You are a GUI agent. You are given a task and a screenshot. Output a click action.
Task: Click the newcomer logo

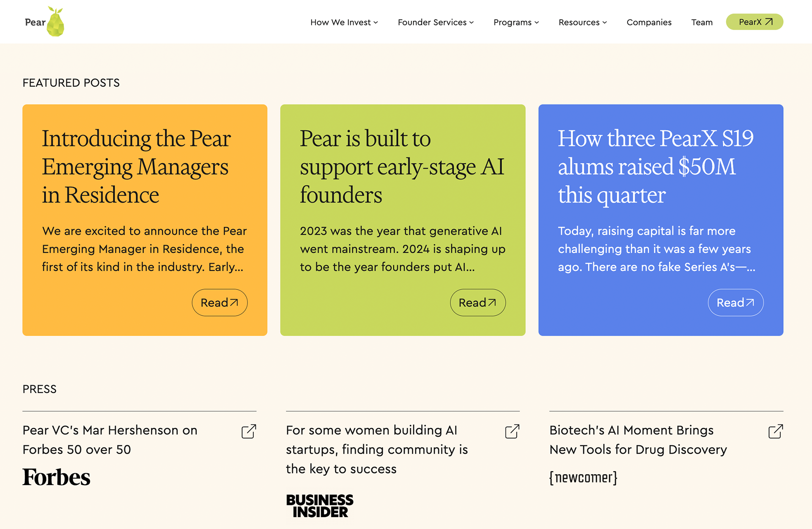[x=583, y=477]
